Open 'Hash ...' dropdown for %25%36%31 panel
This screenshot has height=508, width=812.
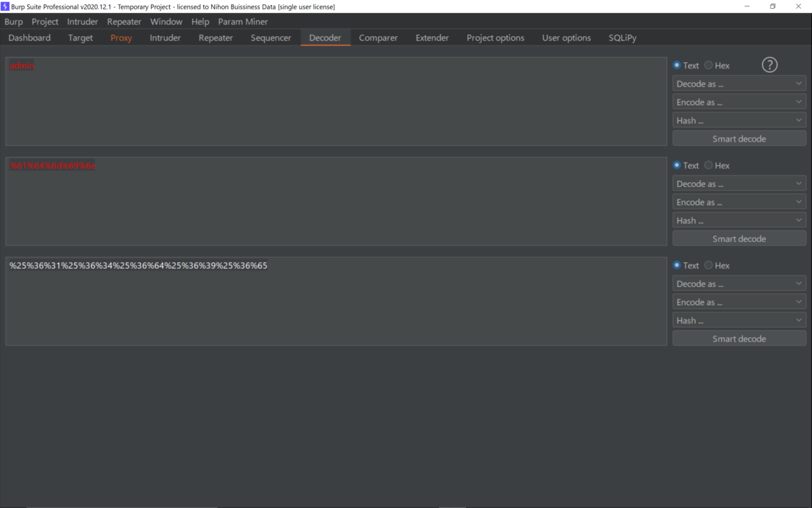pyautogui.click(x=739, y=320)
